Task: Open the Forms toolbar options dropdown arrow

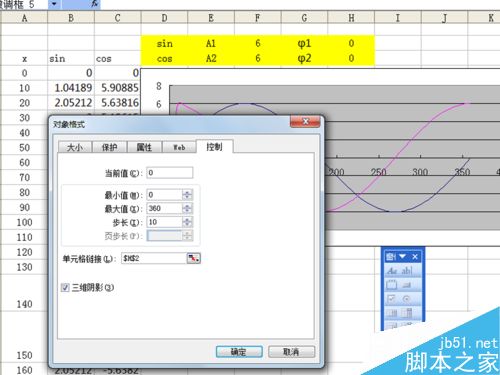Action: coord(402,256)
